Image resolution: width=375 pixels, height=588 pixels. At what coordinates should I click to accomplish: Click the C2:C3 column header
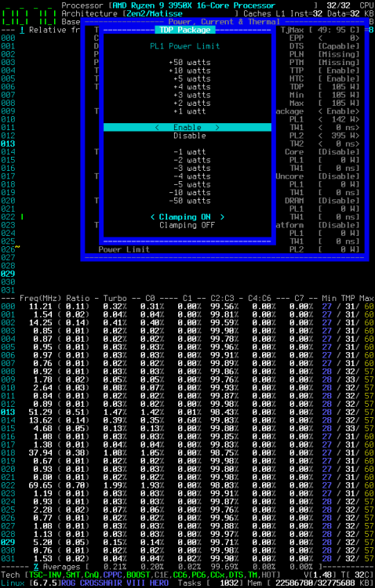click(222, 299)
